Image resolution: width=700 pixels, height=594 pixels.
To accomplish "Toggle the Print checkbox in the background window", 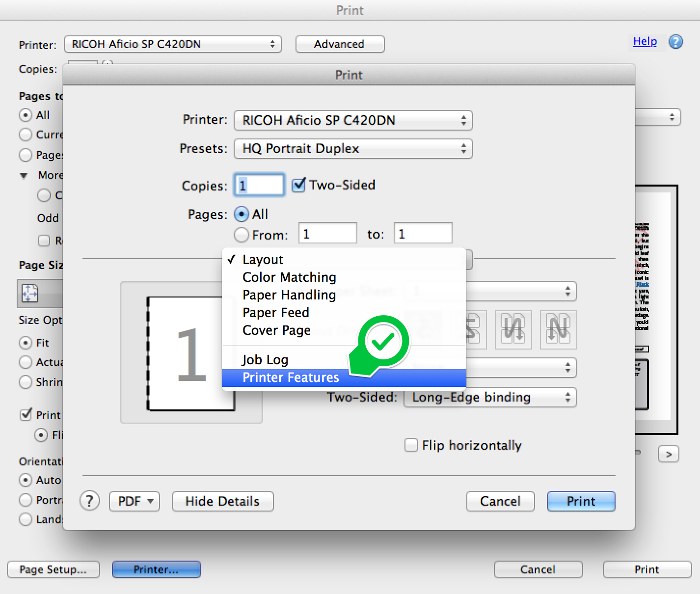I will (x=26, y=415).
